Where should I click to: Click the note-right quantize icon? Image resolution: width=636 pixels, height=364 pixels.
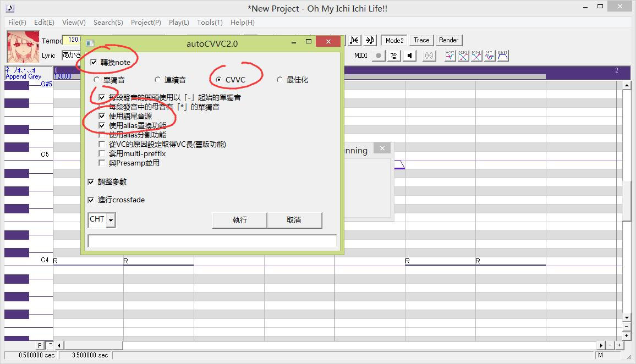pyautogui.click(x=370, y=40)
